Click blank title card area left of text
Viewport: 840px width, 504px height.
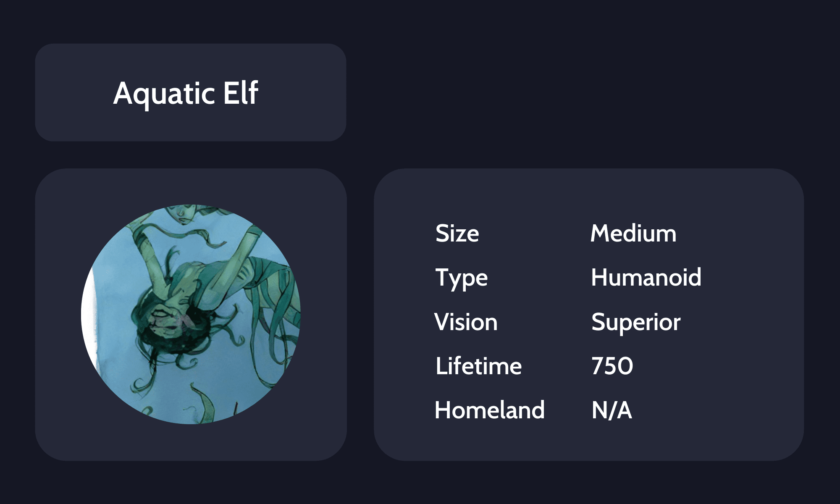(71, 92)
